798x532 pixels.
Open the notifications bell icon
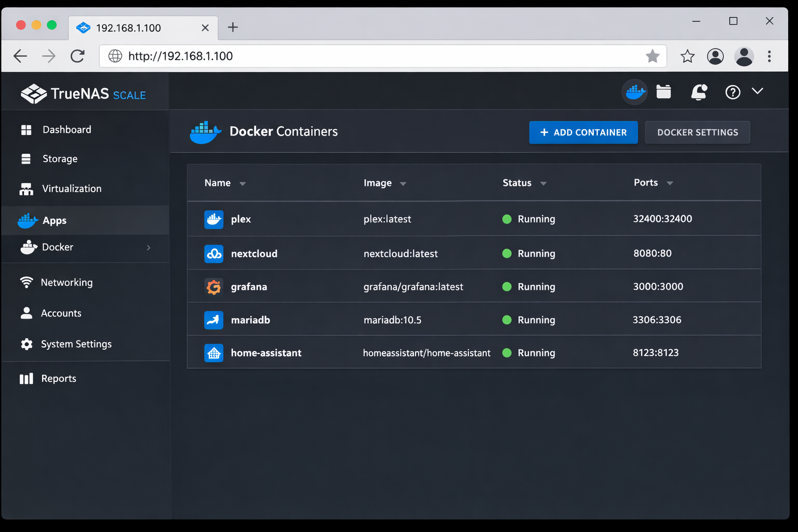coord(698,92)
